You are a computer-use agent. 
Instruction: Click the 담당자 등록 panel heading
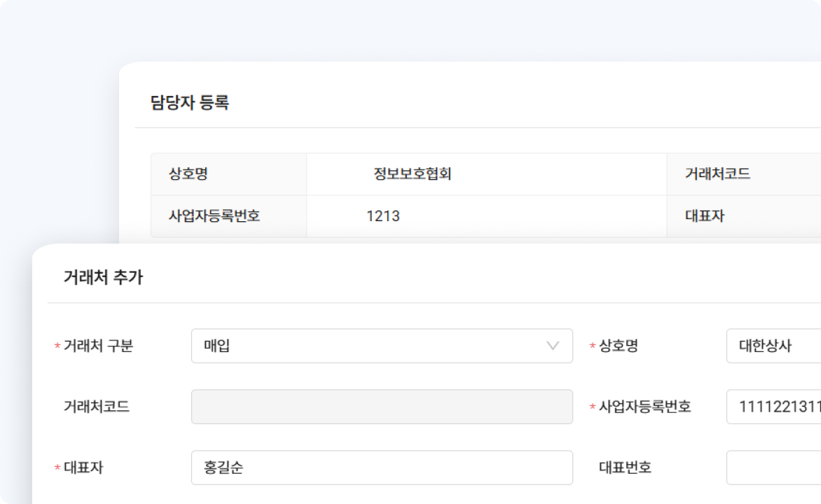point(190,103)
